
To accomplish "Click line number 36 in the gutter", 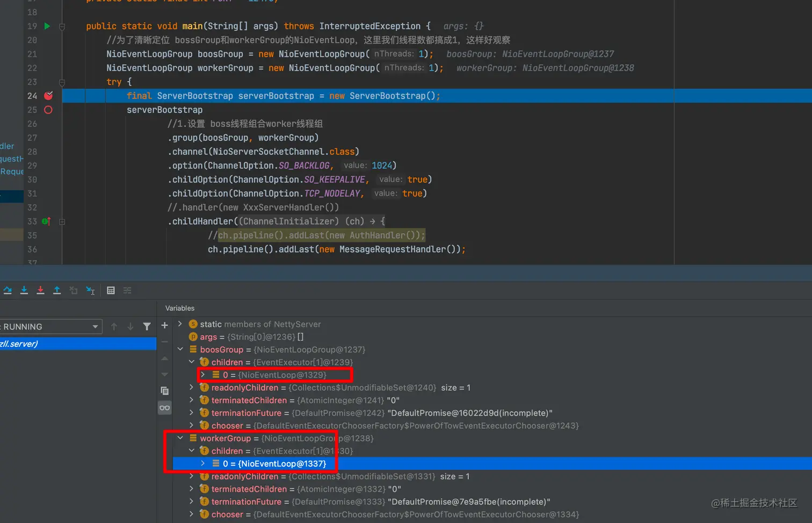I will [x=32, y=249].
